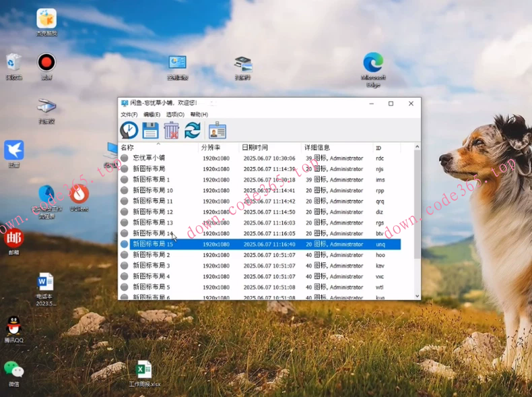Open the 微信 WeChat desktop icon
This screenshot has width=532, height=397.
[x=14, y=373]
